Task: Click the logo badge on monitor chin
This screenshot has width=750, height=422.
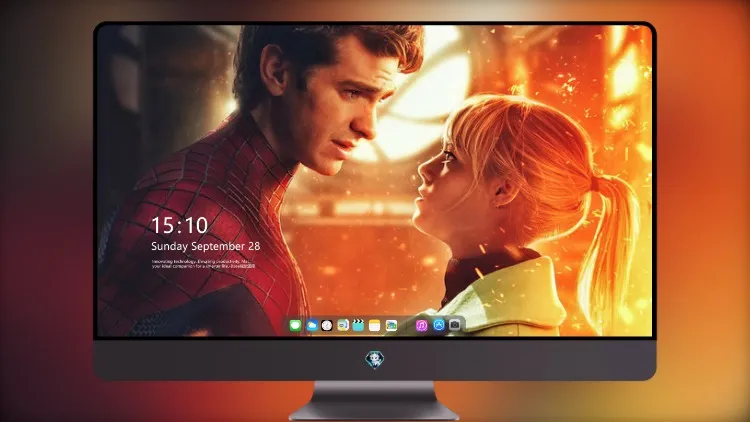Action: click(x=375, y=359)
